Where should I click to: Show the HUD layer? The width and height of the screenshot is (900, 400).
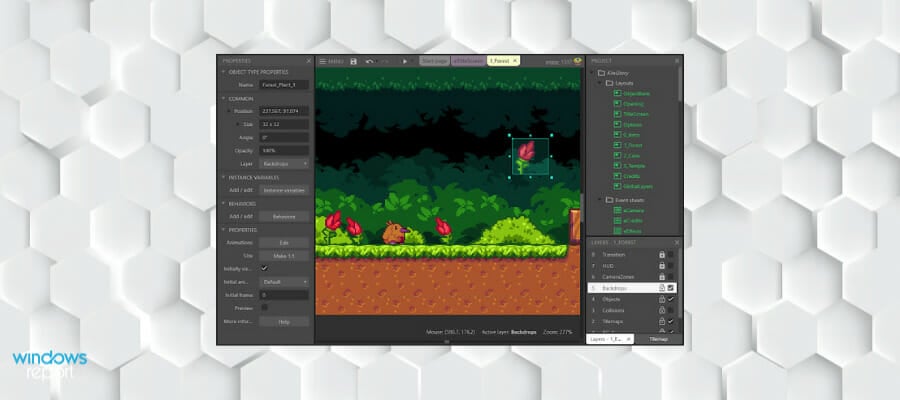[x=670, y=266]
